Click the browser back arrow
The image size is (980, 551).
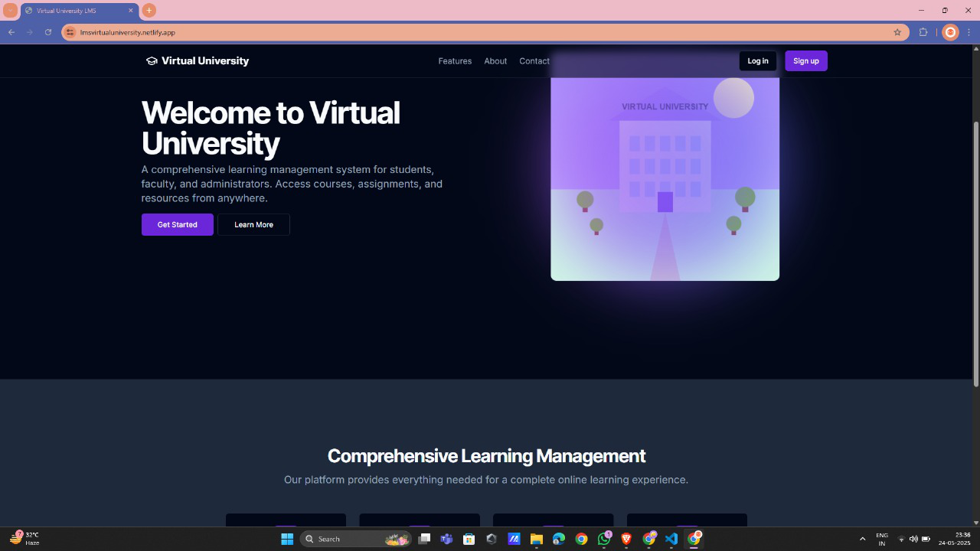(11, 32)
